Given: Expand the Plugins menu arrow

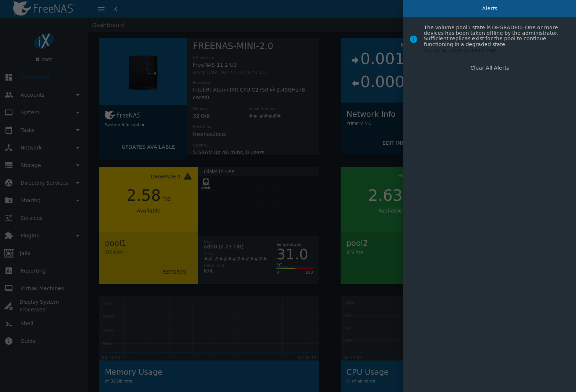Looking at the screenshot, I should 78,236.
